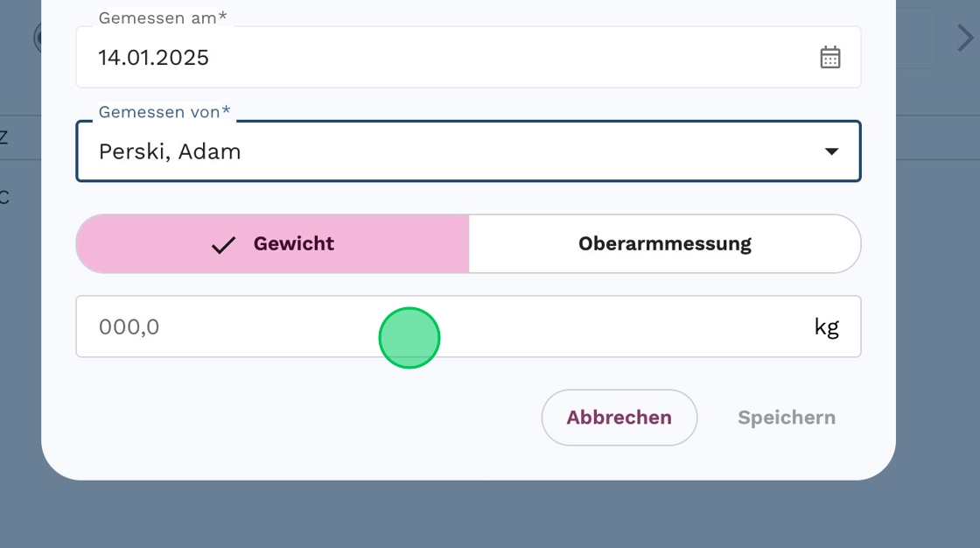Screen dimensions: 980x548
Task: Click the kg unit suffix
Action: point(826,327)
